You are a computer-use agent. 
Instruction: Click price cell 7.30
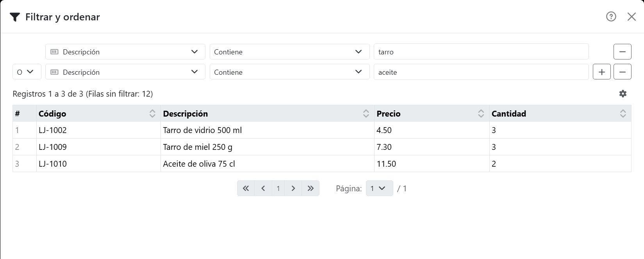pyautogui.click(x=432, y=147)
